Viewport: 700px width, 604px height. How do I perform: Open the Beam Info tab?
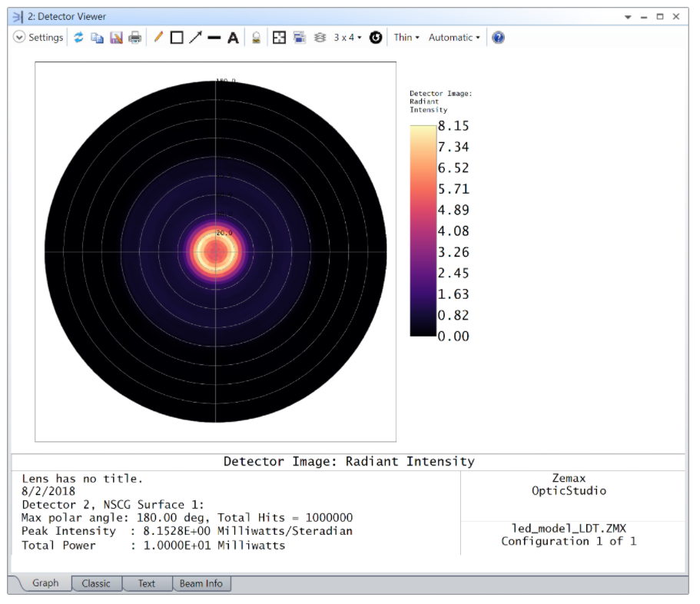pos(201,583)
